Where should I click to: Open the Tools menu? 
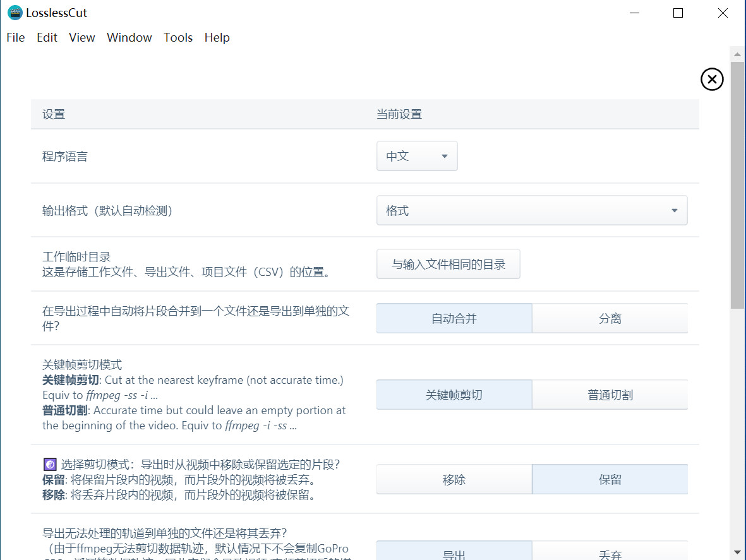click(178, 38)
